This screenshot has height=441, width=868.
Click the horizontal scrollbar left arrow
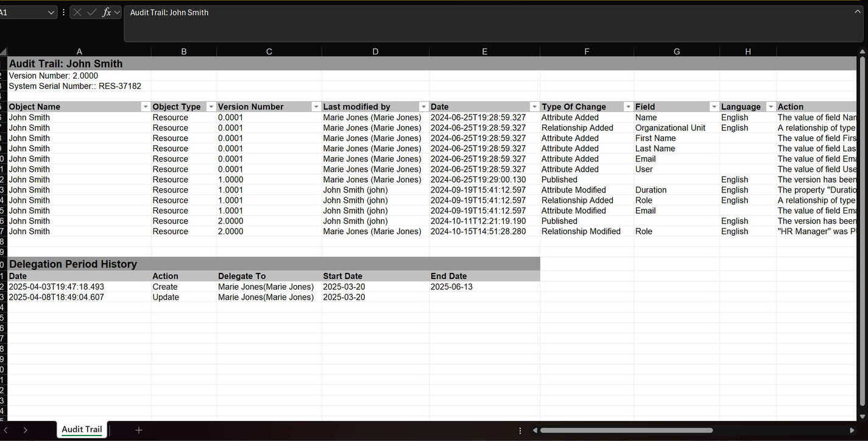point(535,430)
